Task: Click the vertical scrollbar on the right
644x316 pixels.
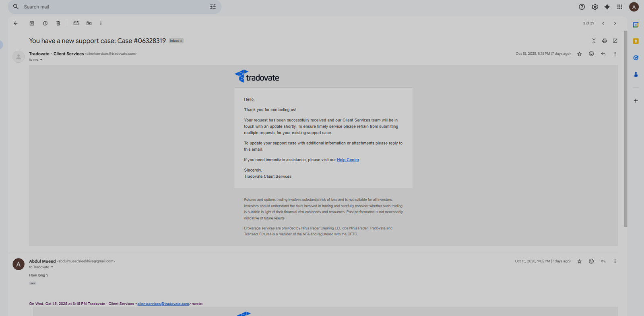Action: 625,129
